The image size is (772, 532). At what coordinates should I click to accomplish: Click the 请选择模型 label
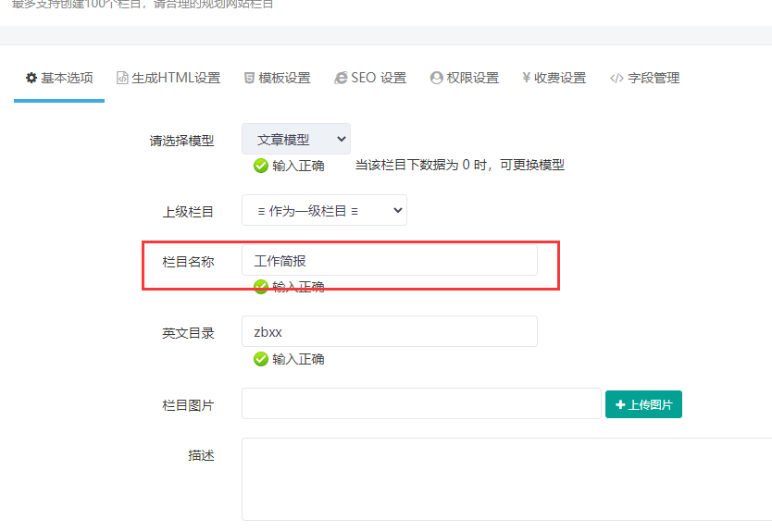(x=181, y=141)
